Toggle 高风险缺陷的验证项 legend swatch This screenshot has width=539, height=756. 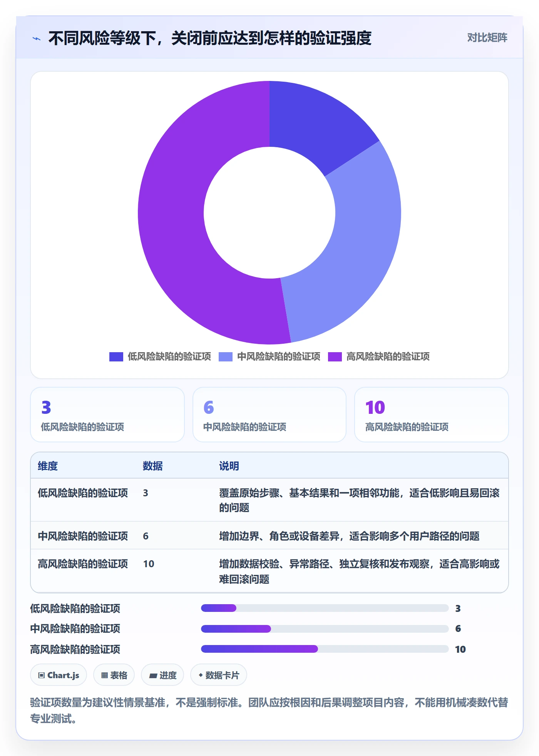tap(335, 357)
